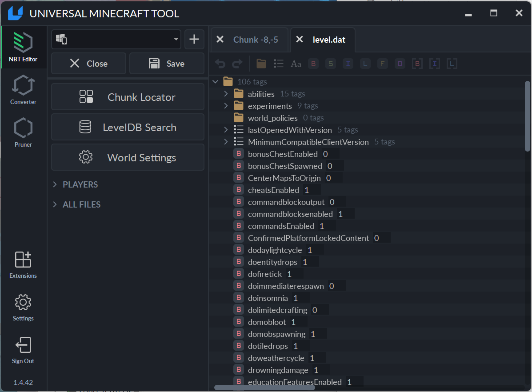Add list tag via list toolbar icon

[x=279, y=64]
